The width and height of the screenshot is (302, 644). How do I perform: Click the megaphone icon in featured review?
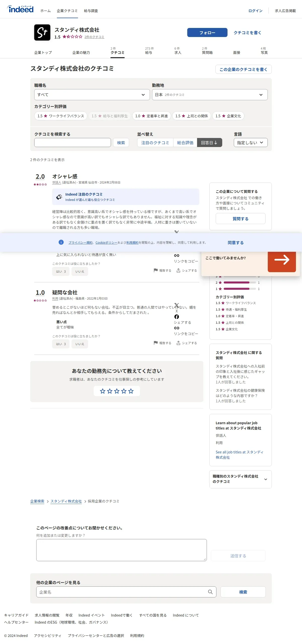click(59, 197)
